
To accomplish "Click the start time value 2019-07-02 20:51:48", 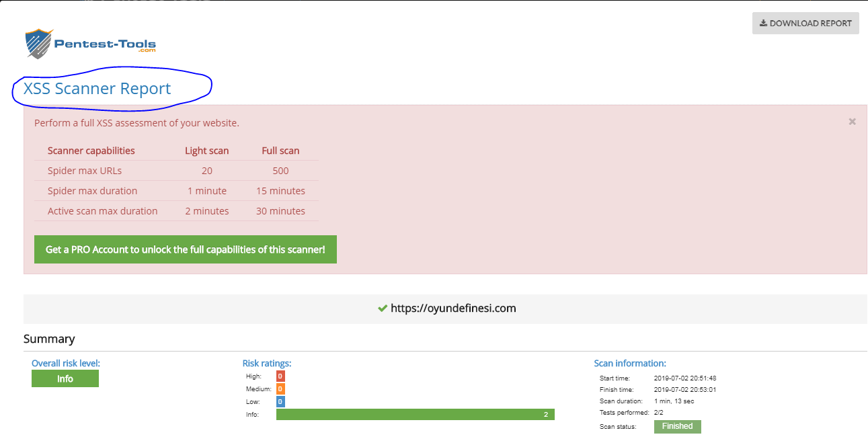I will (685, 378).
